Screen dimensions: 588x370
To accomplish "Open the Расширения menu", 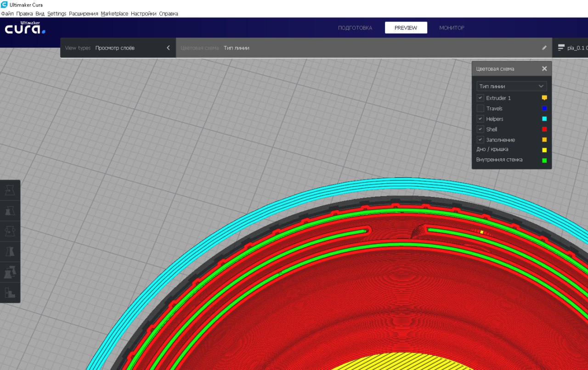I will click(x=84, y=14).
